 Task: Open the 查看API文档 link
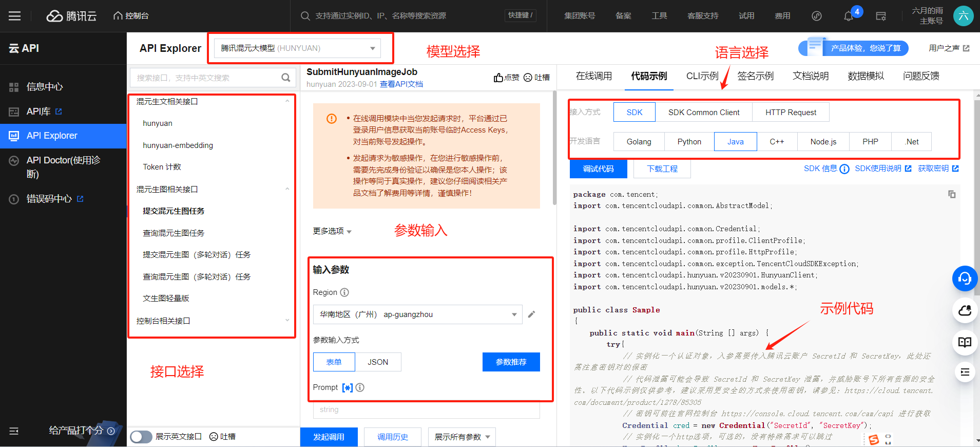coord(401,84)
